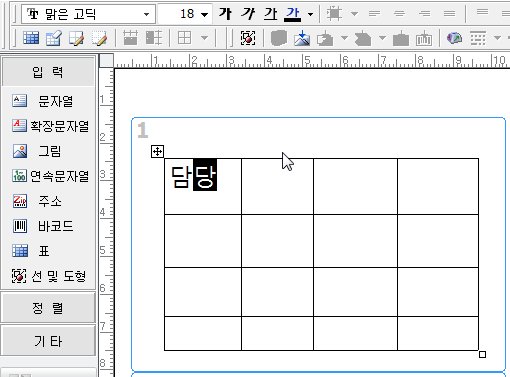Click the table cell containing 담당
Viewport: 510px width, 377px height.
[203, 186]
